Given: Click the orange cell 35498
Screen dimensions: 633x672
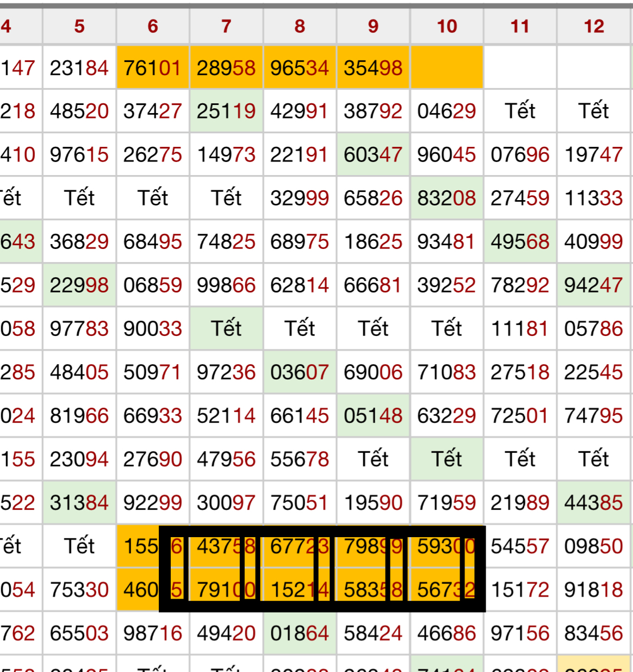Looking at the screenshot, I should point(373,67).
